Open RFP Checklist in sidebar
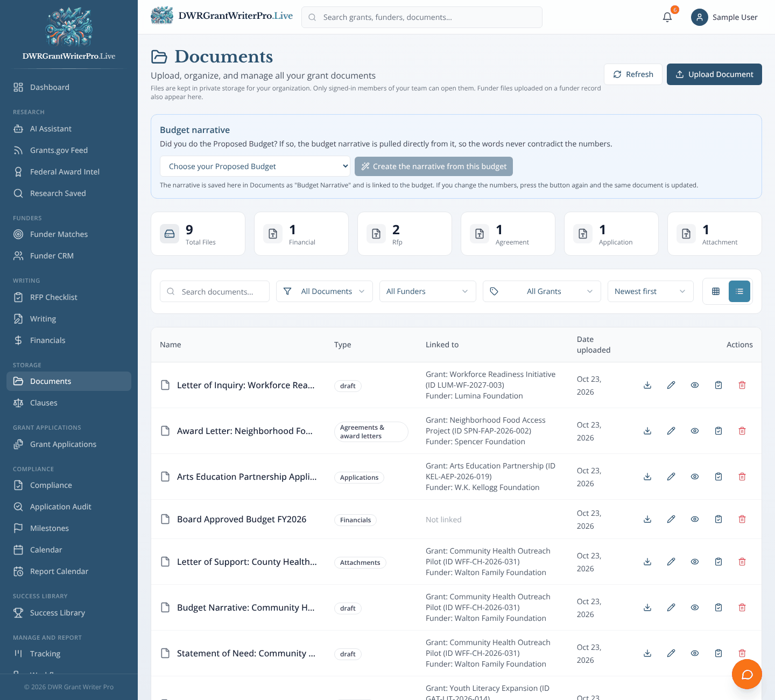Image resolution: width=775 pixels, height=700 pixels. (x=69, y=297)
